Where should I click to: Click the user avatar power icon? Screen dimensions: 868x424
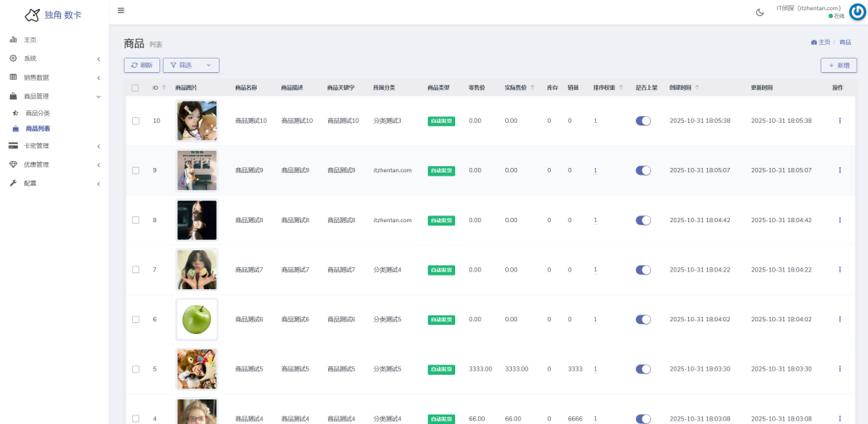(856, 11)
